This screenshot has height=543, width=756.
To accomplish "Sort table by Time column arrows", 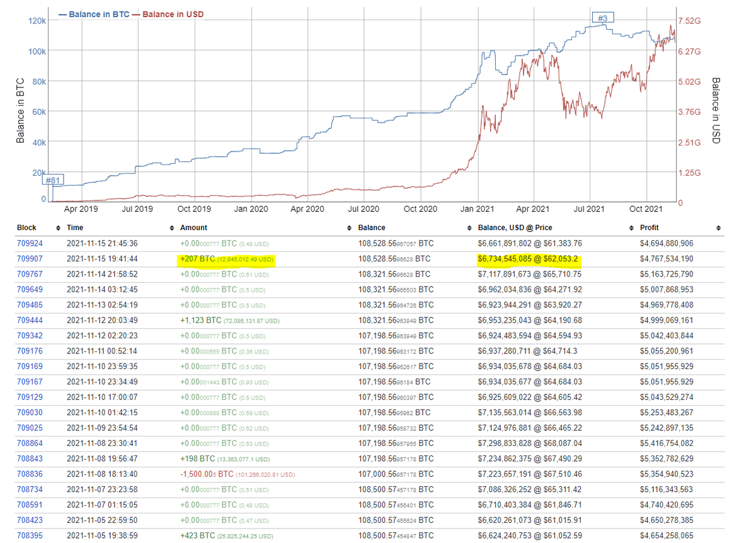I will [171, 227].
